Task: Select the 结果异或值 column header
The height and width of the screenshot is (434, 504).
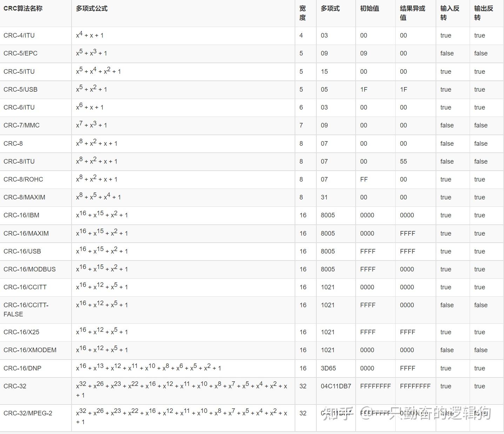Action: (412, 13)
